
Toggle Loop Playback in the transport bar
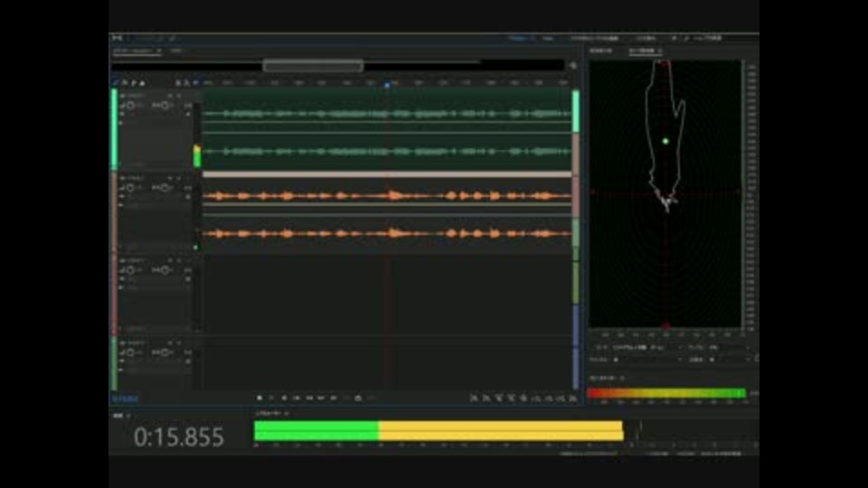[x=358, y=398]
